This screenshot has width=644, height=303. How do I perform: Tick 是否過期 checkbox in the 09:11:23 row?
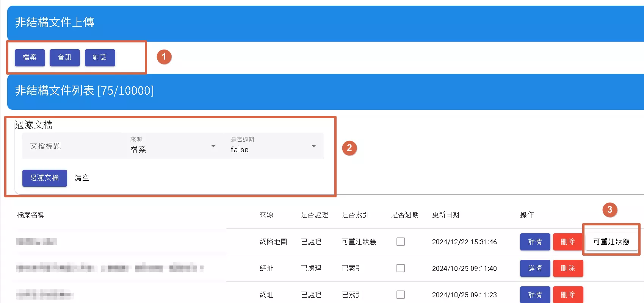[400, 295]
